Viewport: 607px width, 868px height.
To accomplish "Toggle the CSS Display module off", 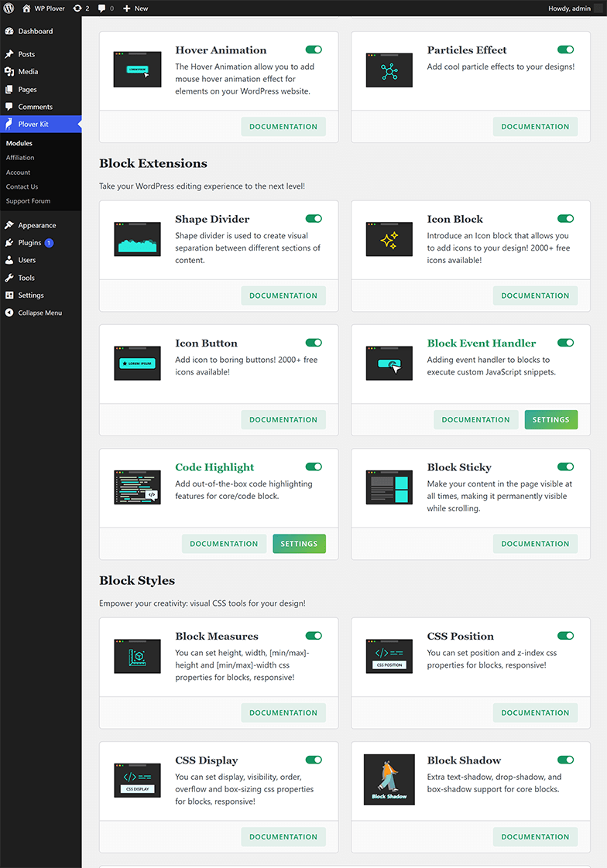I will [x=314, y=760].
